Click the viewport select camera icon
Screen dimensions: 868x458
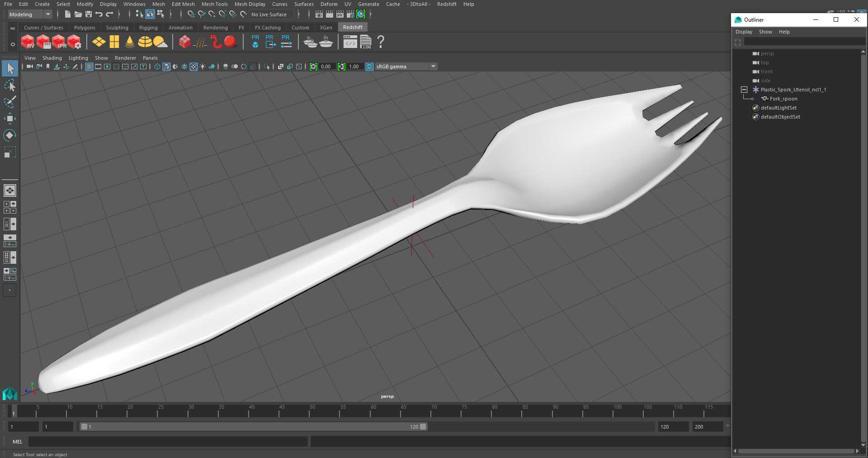tap(29, 67)
